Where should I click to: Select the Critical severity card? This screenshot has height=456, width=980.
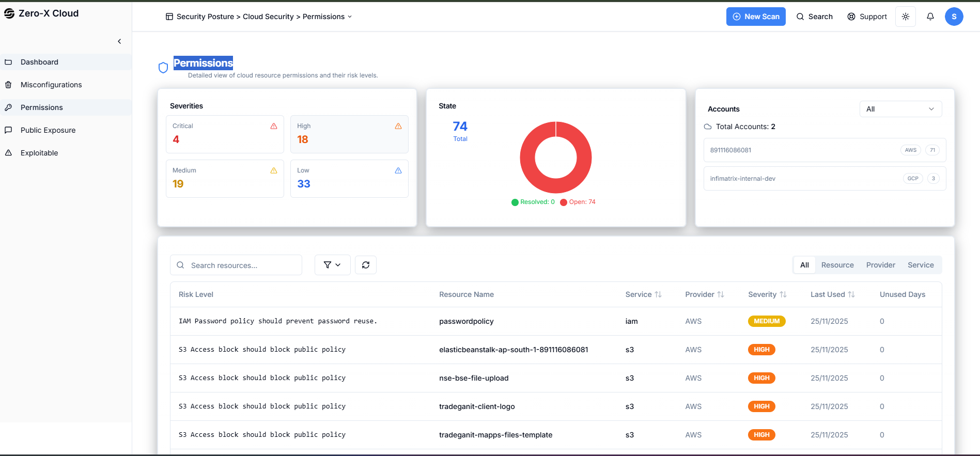[225, 134]
